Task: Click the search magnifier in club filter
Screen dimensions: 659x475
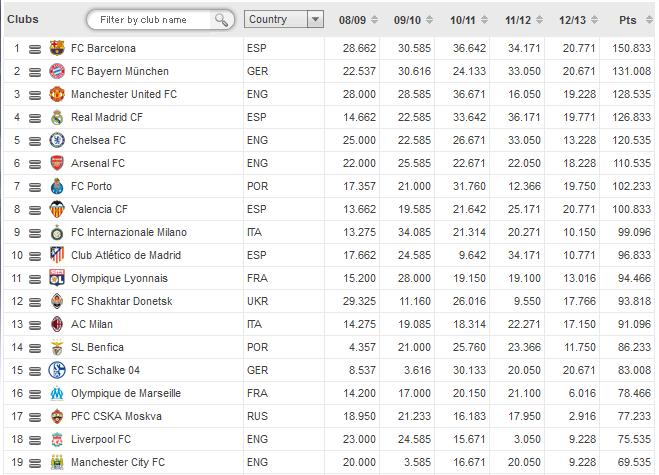Action: (221, 20)
